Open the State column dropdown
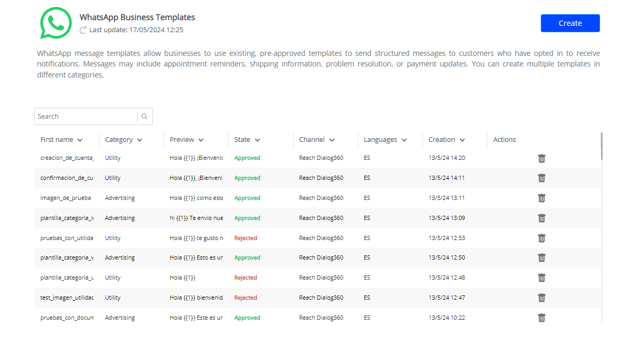Viewport: 638px width, 364px height. tap(258, 140)
